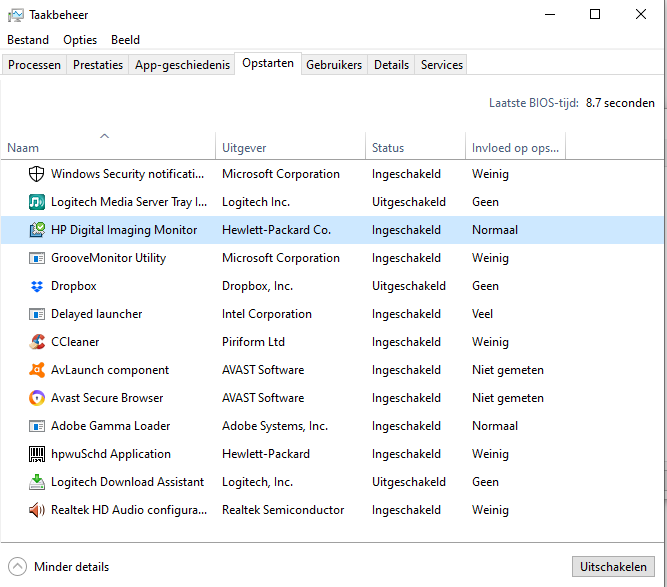The height and width of the screenshot is (587, 667).
Task: Switch to the Details tab
Action: [x=391, y=65]
